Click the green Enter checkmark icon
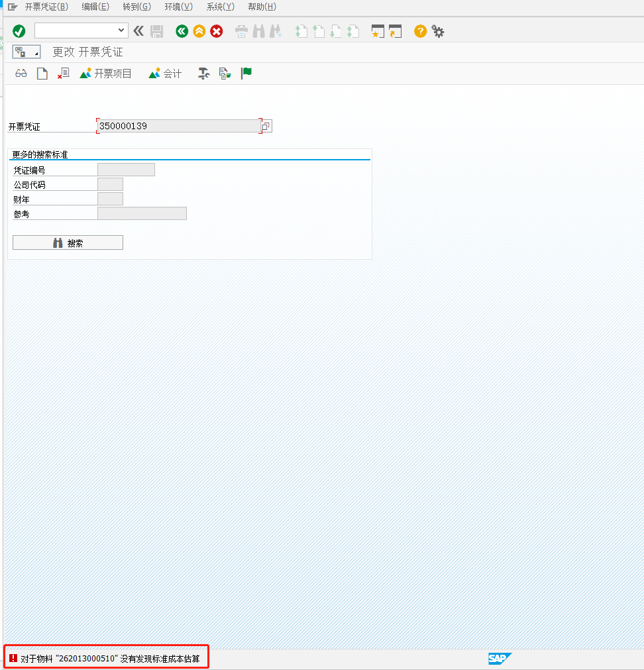The image size is (644, 670). click(19, 31)
